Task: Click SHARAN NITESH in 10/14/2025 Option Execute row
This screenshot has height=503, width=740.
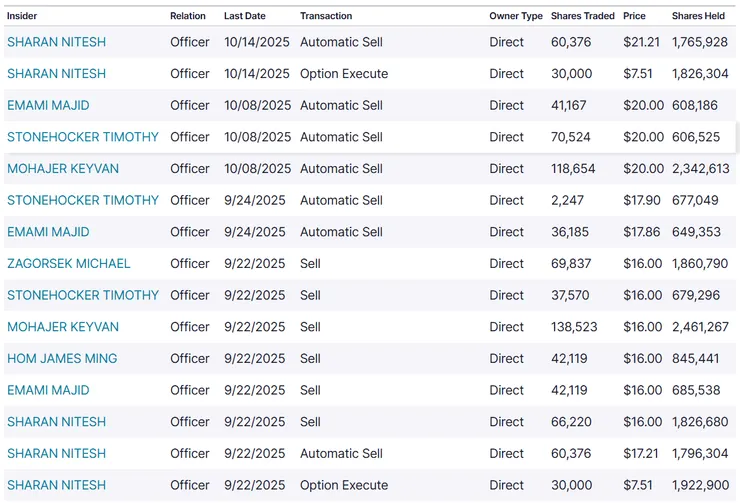Action: pos(56,74)
